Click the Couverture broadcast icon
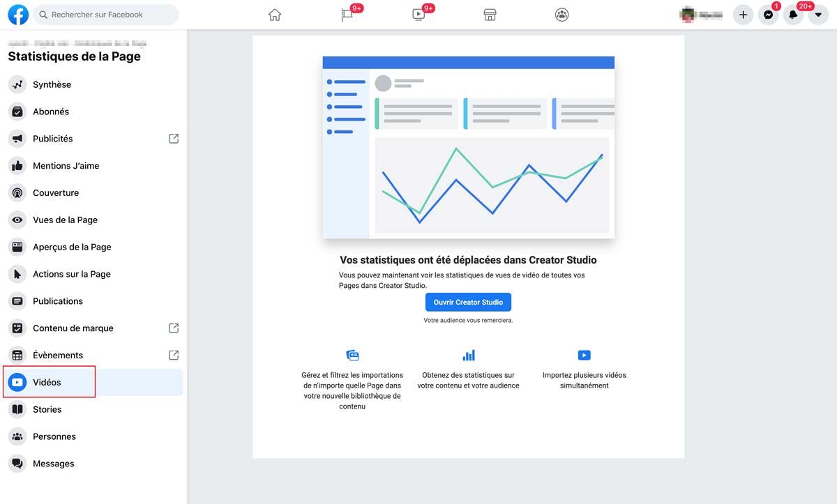This screenshot has width=837, height=504. [x=17, y=193]
